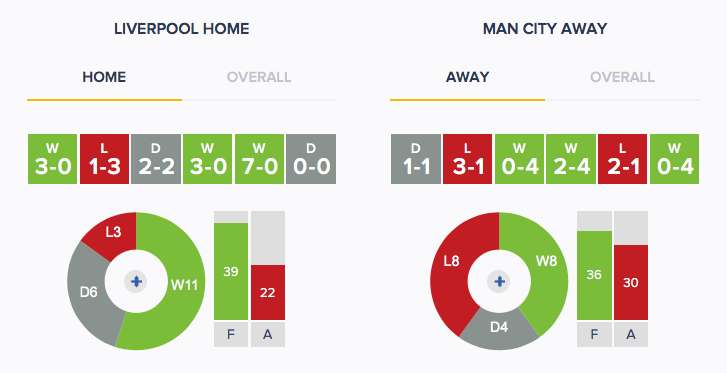Click the plus icon in Liverpool donut chart
Image resolution: width=727 pixels, height=373 pixels.
[136, 281]
